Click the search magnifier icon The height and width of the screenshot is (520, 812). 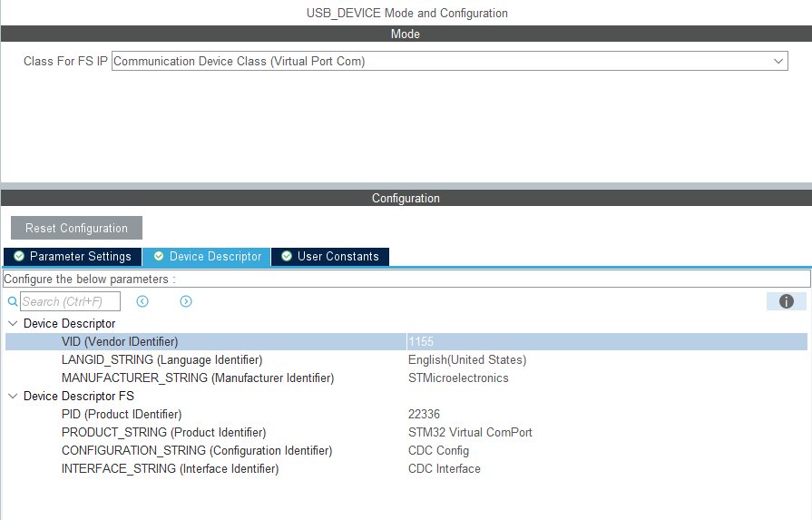point(13,301)
